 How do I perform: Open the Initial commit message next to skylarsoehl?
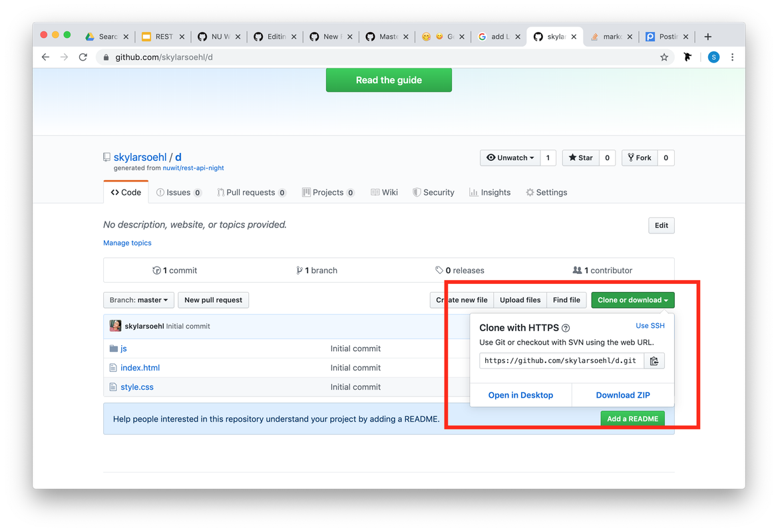[x=188, y=327]
